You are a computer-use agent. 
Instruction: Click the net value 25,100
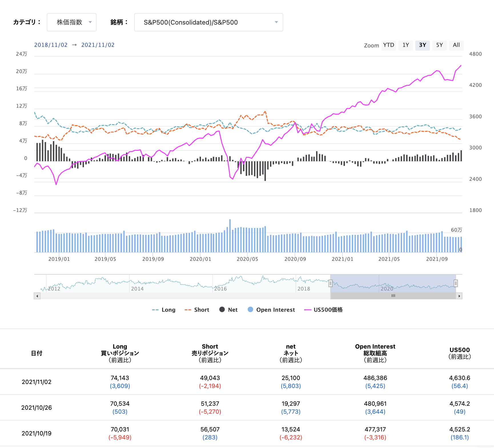pos(291,378)
